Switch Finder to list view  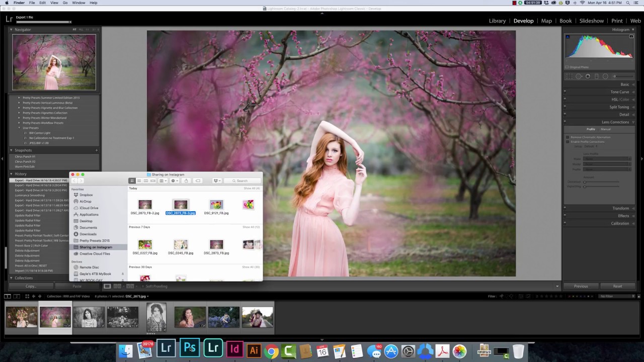coord(139,181)
